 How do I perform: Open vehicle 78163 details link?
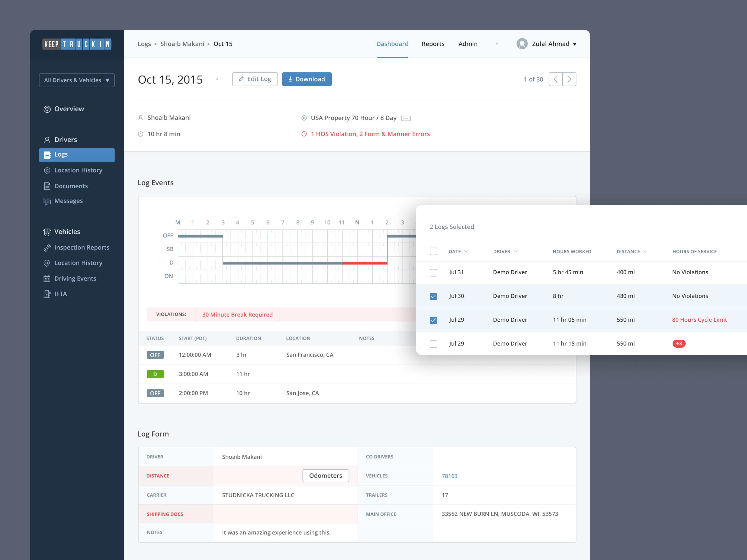[449, 476]
